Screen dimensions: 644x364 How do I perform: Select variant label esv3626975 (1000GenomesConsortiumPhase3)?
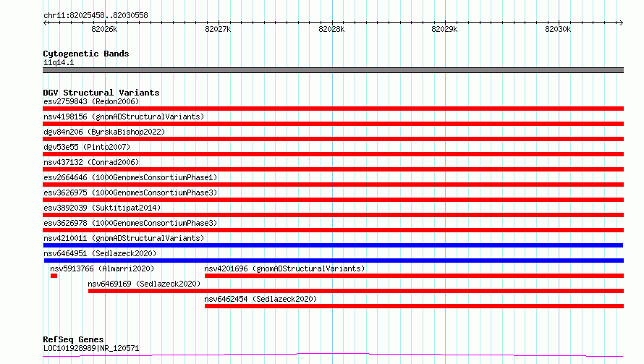[130, 192]
